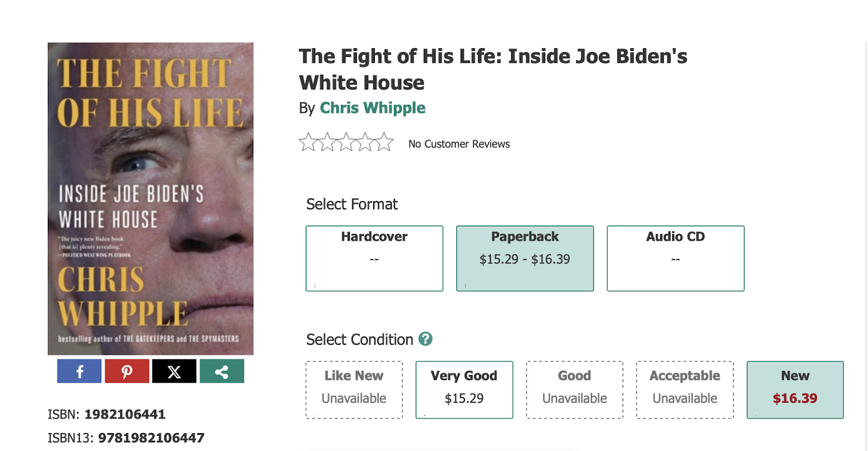Enlarge the book cover image

150,198
